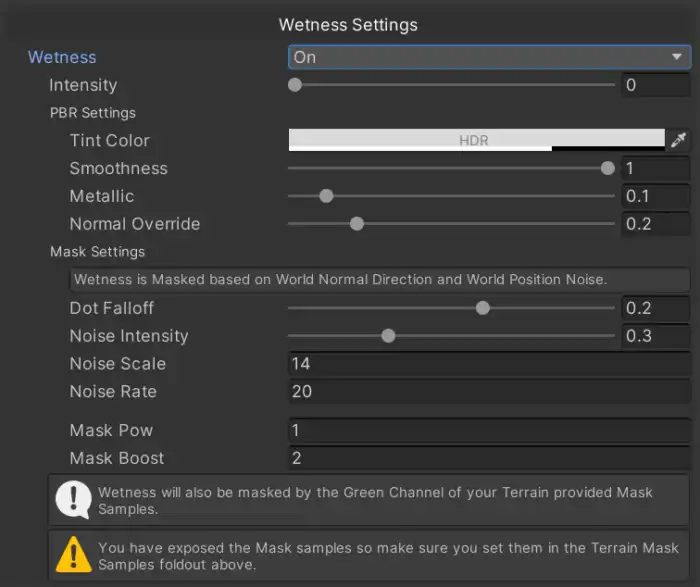Focus the Mask Boost value field

(488, 459)
